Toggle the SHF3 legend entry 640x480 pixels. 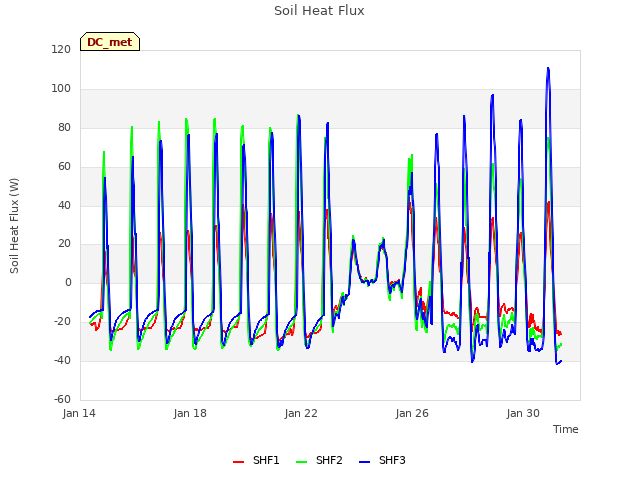point(382,460)
